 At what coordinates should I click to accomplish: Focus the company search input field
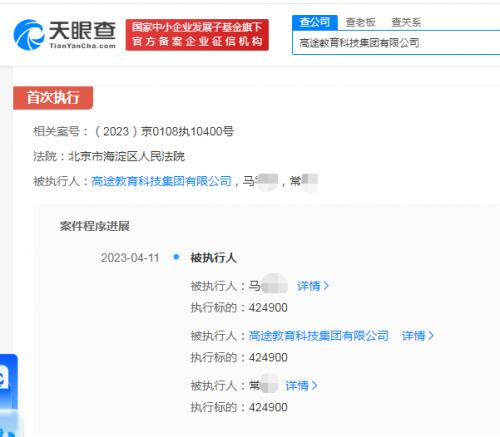(396, 43)
